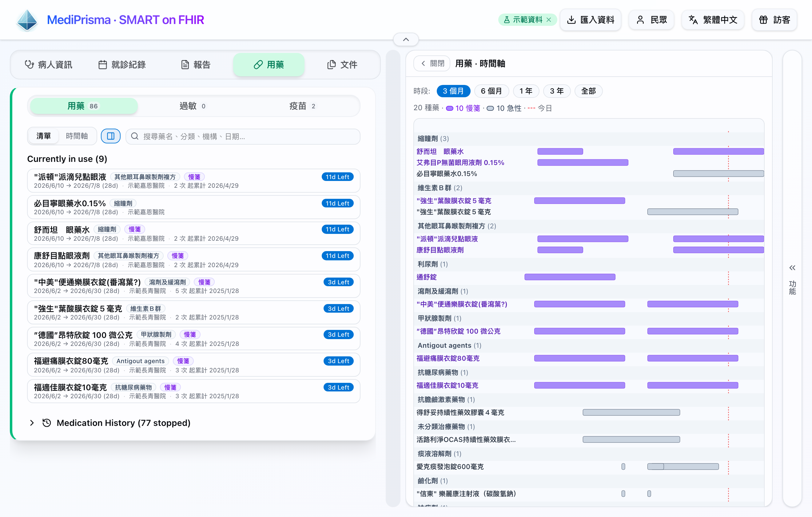Open the "派頓"派滴兒點眼液 medication card
The image size is (812, 517).
click(193, 181)
